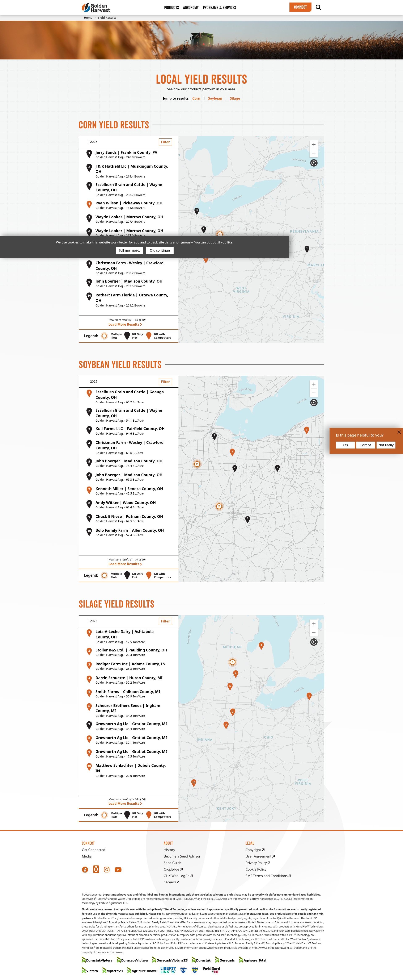The image size is (403, 980).
Task: Open the search magnifier icon in header
Action: tap(318, 7)
